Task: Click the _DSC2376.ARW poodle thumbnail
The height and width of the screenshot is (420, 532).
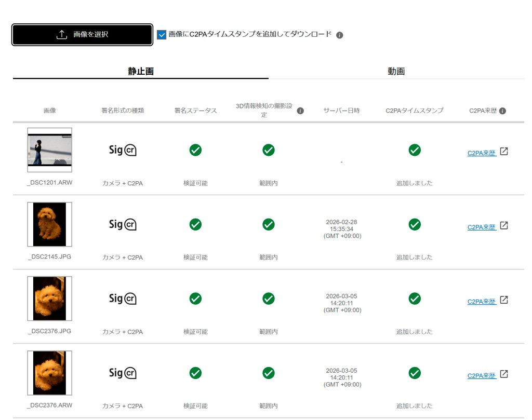Action: tap(49, 373)
